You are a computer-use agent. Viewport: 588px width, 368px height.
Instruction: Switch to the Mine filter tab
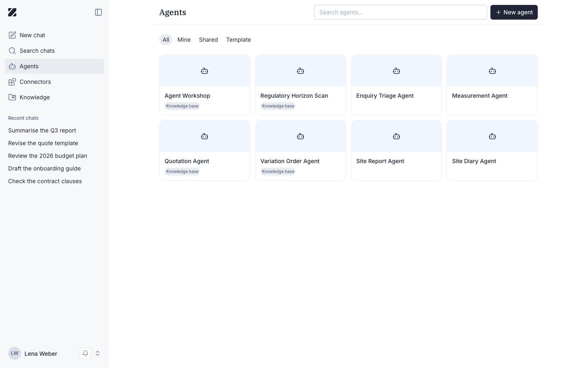[x=184, y=40]
